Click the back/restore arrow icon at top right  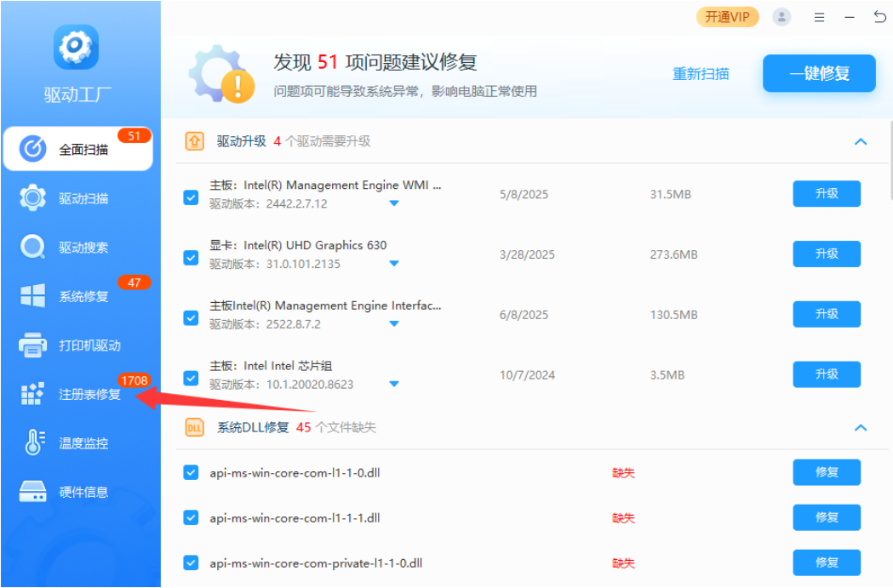(x=880, y=17)
